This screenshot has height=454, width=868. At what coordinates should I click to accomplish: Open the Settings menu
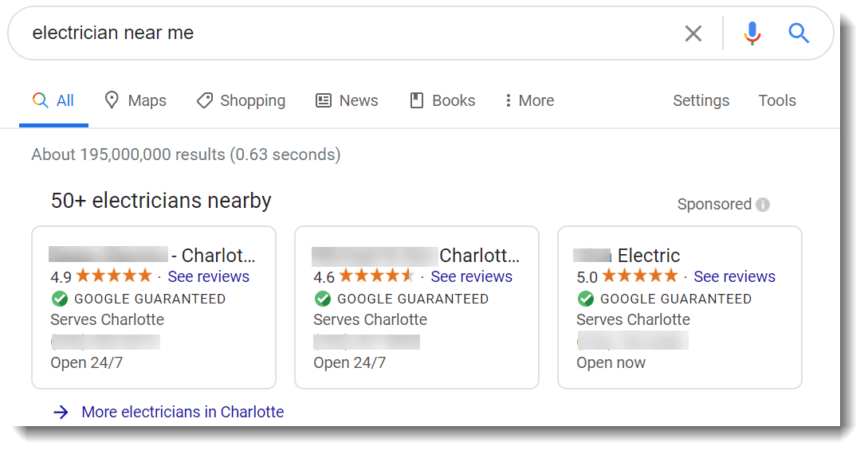701,100
